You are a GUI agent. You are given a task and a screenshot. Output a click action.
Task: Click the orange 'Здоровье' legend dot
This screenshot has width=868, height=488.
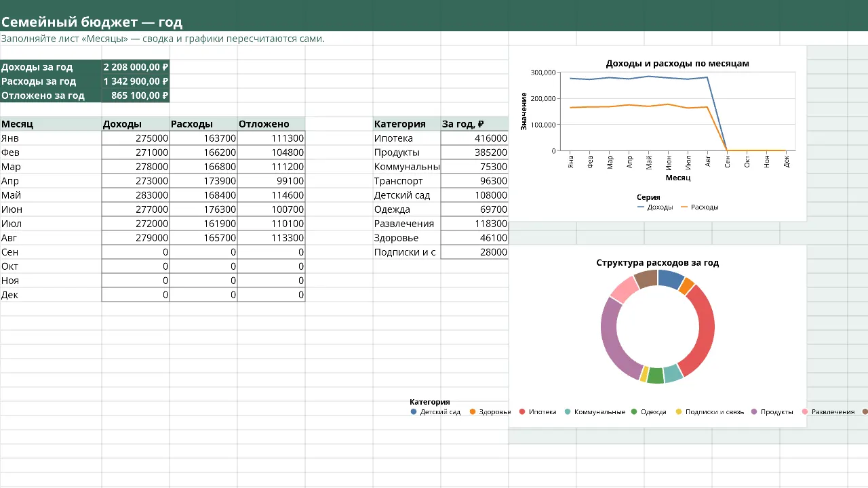pos(473,412)
